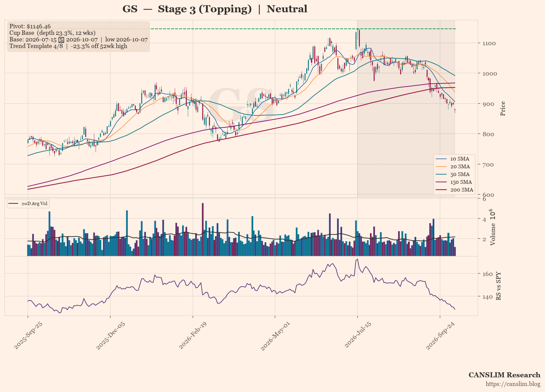The width and height of the screenshot is (545, 392).
Task: Click the 2025-Dec-05 date axis label
Action: point(111,336)
